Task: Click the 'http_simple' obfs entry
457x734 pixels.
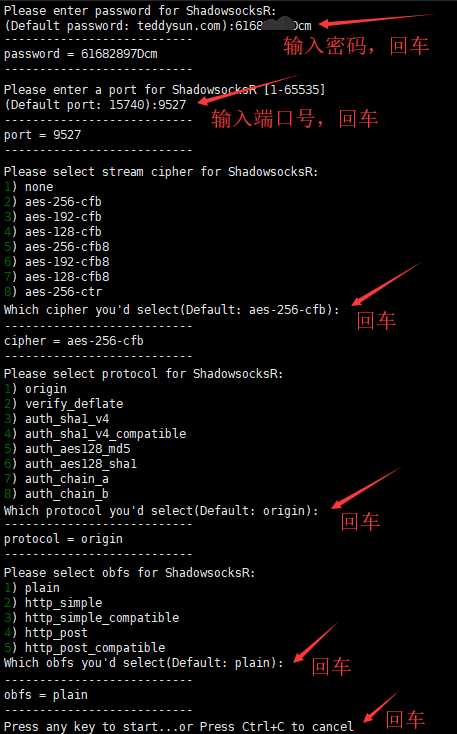Action: pyautogui.click(x=53, y=603)
